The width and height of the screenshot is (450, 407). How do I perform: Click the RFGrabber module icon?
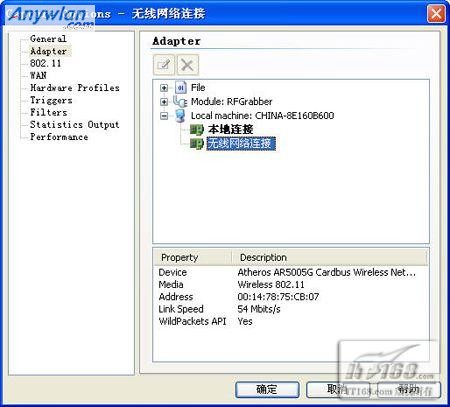point(180,101)
